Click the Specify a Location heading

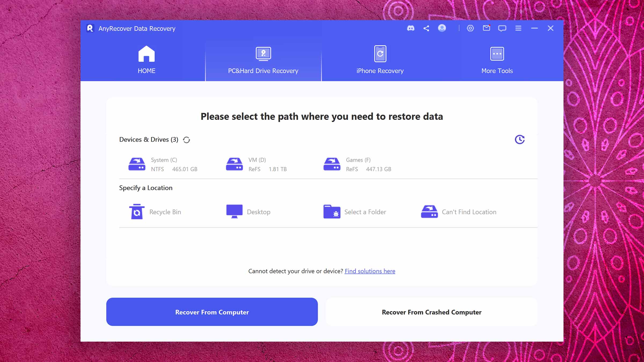(146, 188)
